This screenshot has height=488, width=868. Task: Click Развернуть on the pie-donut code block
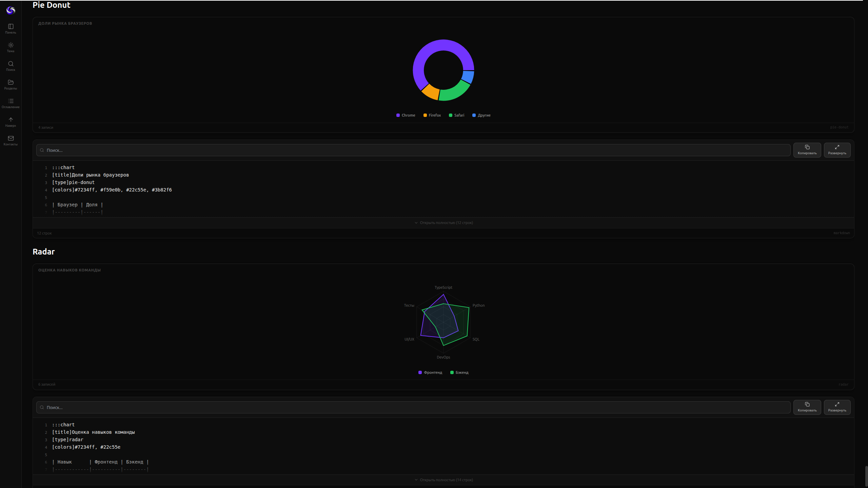(x=836, y=150)
